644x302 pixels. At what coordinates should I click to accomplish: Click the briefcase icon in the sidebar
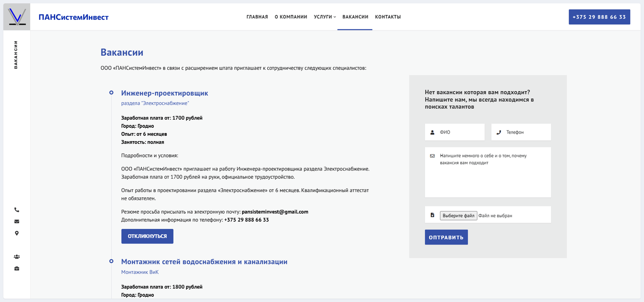click(x=17, y=268)
